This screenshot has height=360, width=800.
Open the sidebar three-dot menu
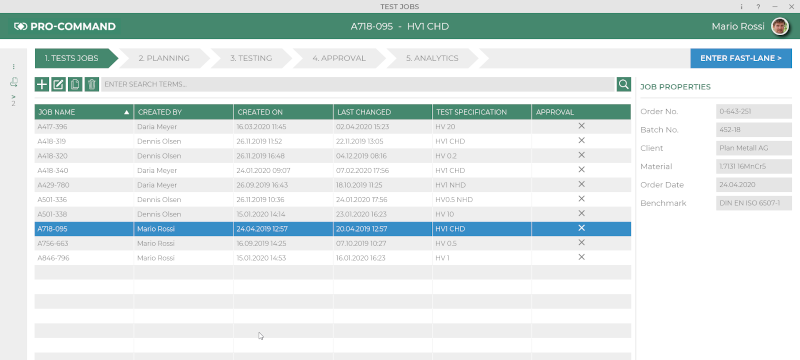[x=14, y=66]
